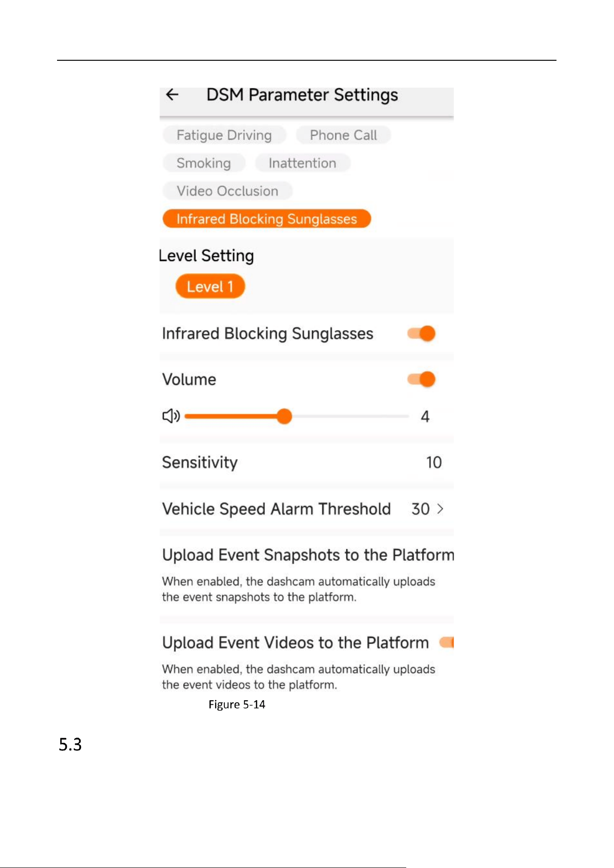Toggle the Infrared Blocking Sunglasses switch
The width and height of the screenshot is (614, 868).
point(421,333)
